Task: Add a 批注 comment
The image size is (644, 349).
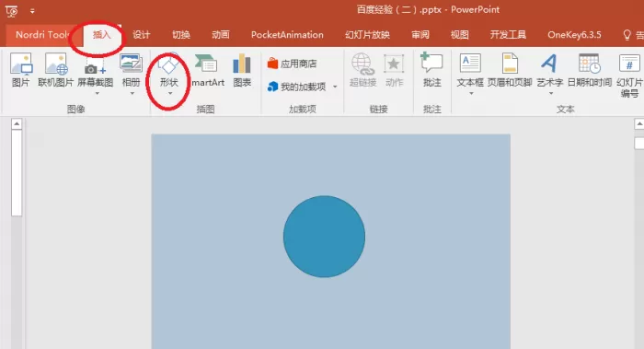Action: [431, 70]
